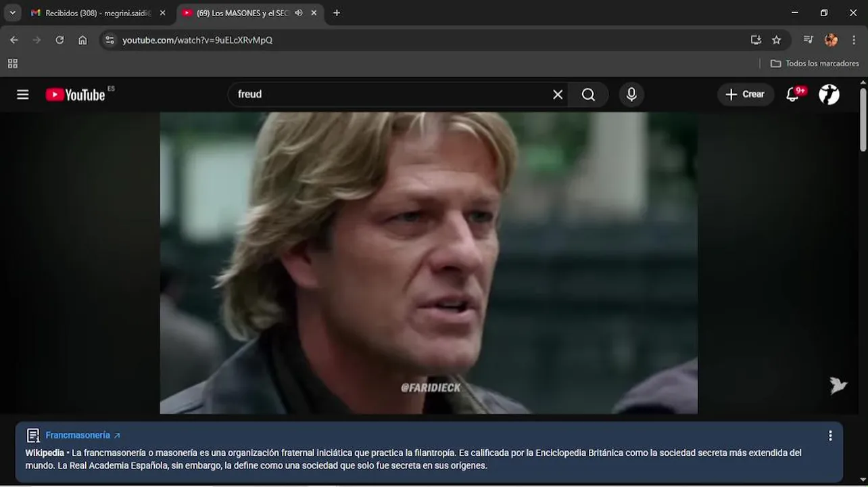This screenshot has width=868, height=487.
Task: Open the YouTube hamburger guide menu
Action: (x=23, y=95)
